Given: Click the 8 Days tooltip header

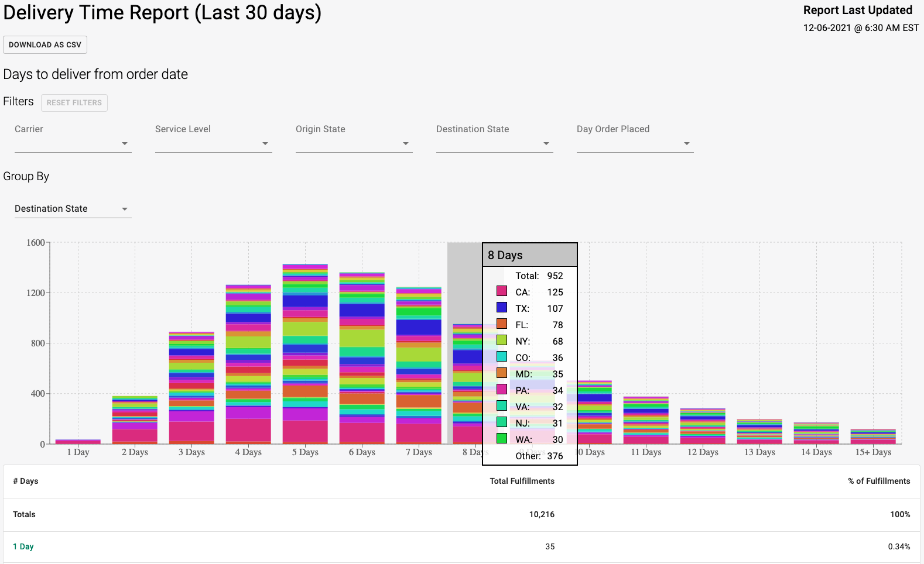Looking at the screenshot, I should 530,255.
